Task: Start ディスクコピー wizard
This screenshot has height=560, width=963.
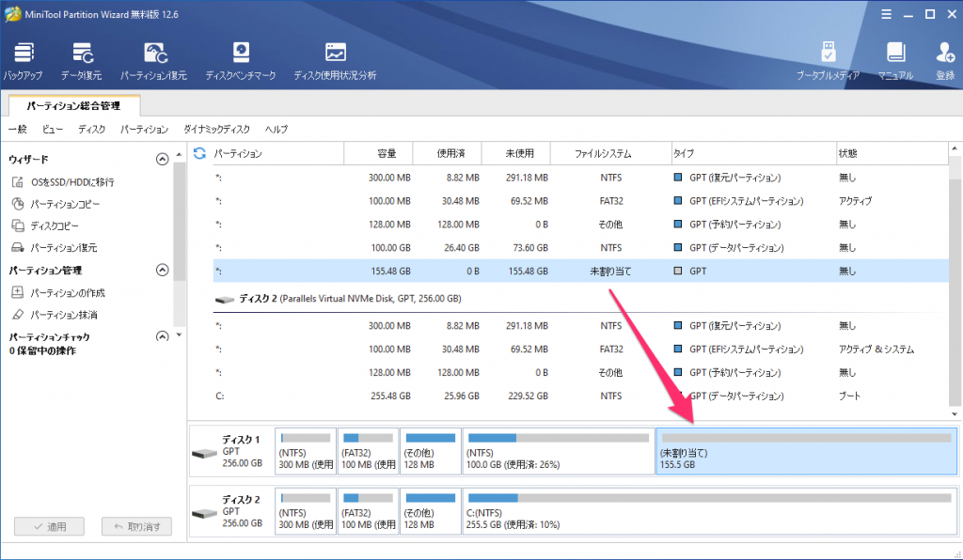Action: [45, 226]
